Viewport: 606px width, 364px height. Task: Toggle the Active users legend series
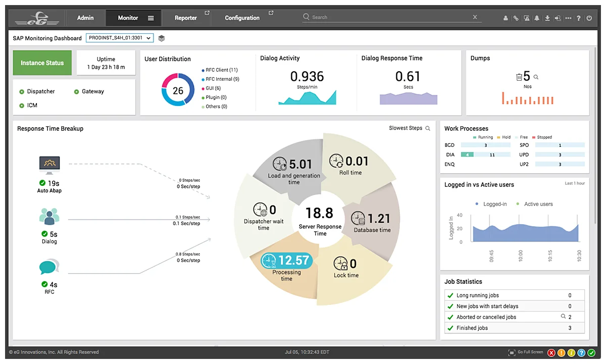[534, 204]
